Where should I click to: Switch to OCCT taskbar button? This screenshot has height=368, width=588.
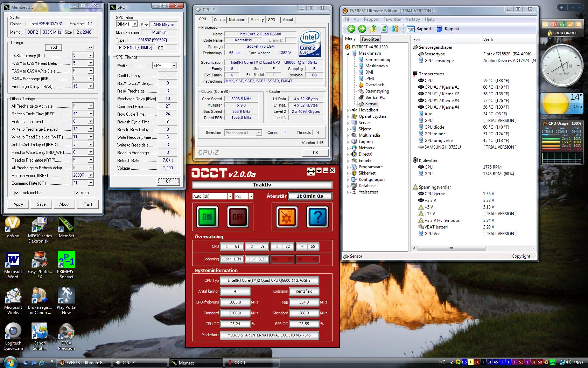(252, 363)
